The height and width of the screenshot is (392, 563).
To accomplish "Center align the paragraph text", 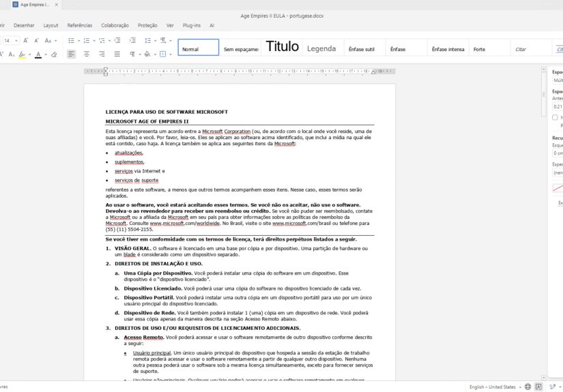I will click(87, 54).
